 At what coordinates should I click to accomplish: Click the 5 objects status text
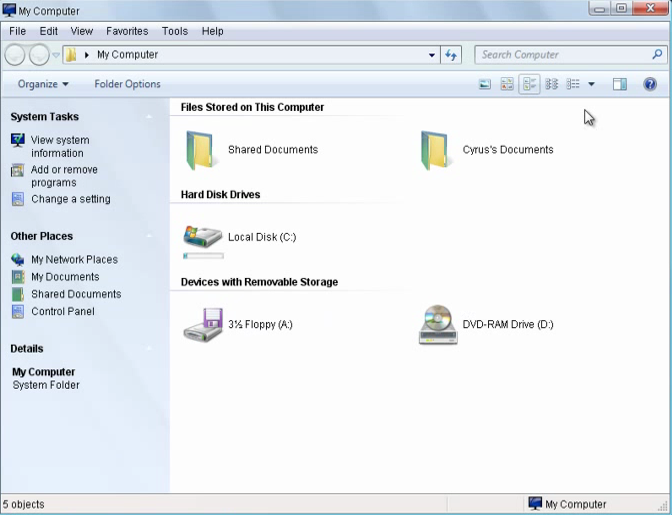[x=24, y=505]
